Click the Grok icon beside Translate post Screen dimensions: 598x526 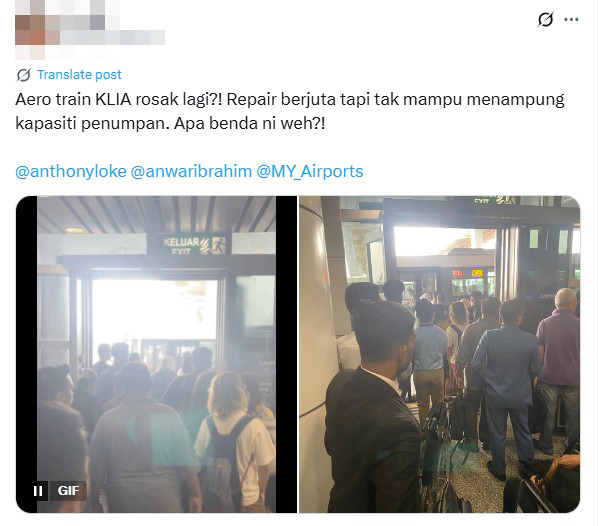coord(23,75)
